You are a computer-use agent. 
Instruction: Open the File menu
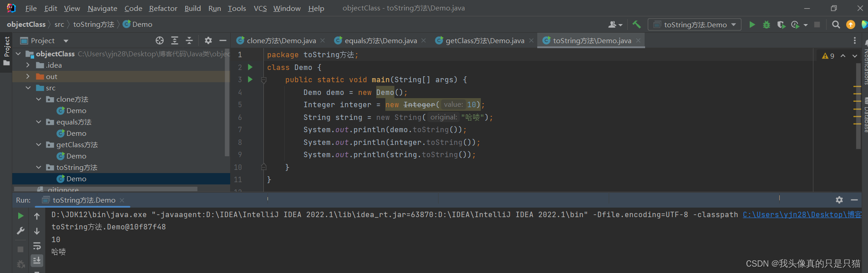tap(31, 8)
